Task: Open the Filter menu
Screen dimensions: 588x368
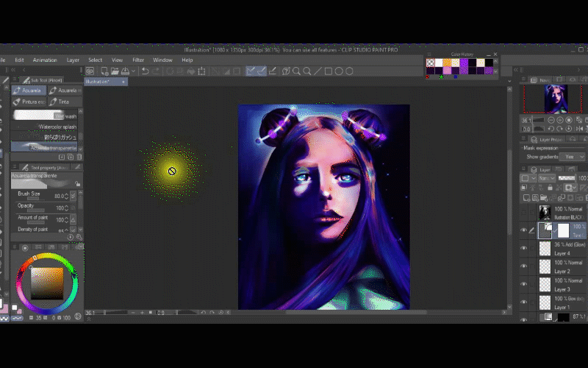Action: 138,60
